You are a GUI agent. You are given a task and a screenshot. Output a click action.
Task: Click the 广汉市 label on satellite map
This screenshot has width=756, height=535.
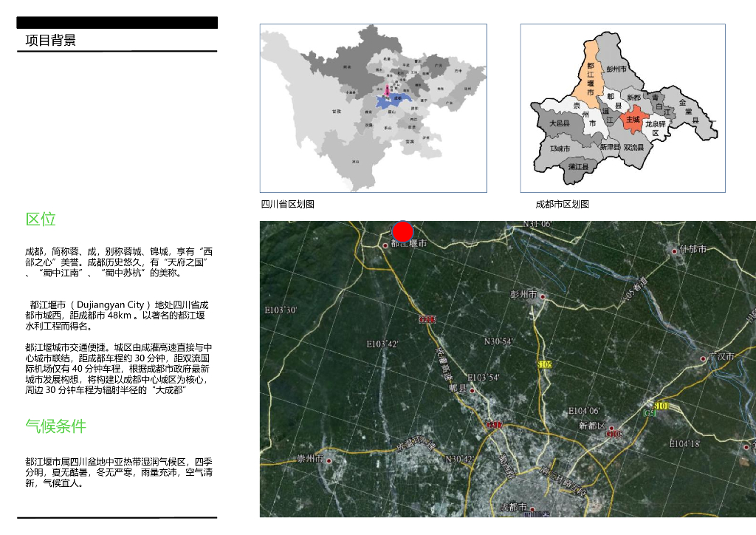(x=721, y=356)
